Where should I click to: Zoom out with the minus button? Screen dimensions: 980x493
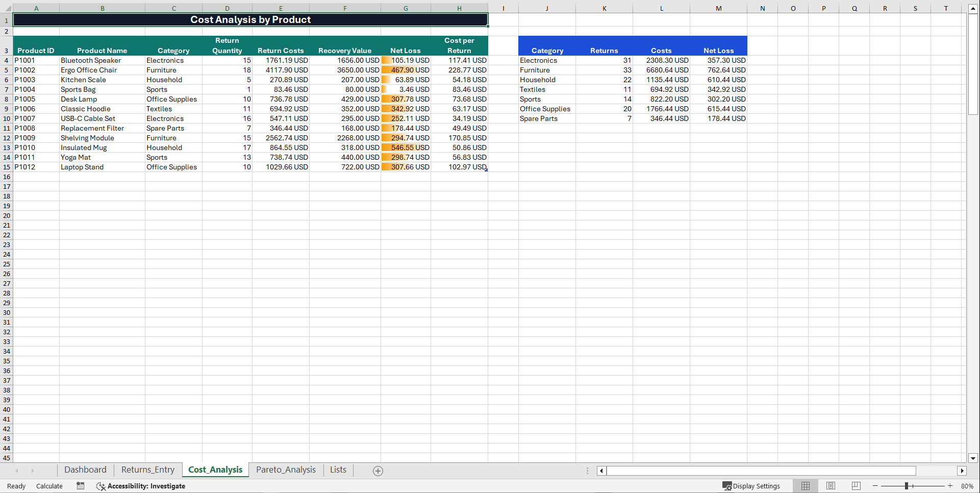875,486
